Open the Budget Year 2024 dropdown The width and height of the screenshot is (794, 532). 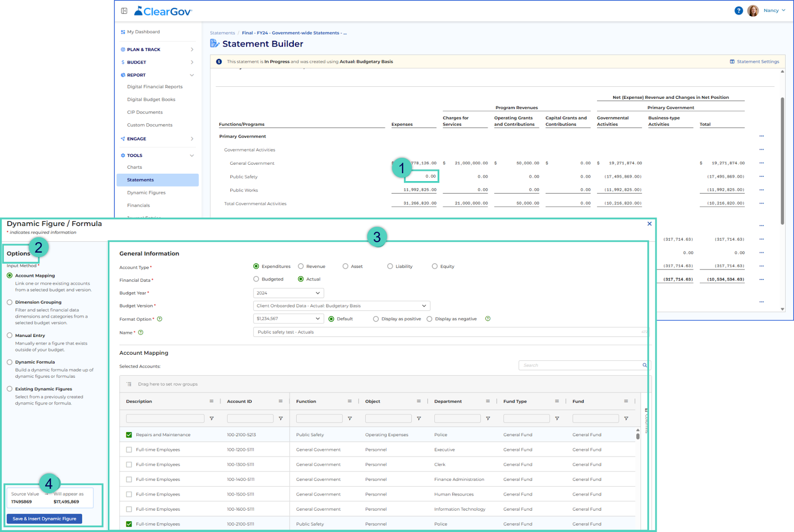click(288, 293)
